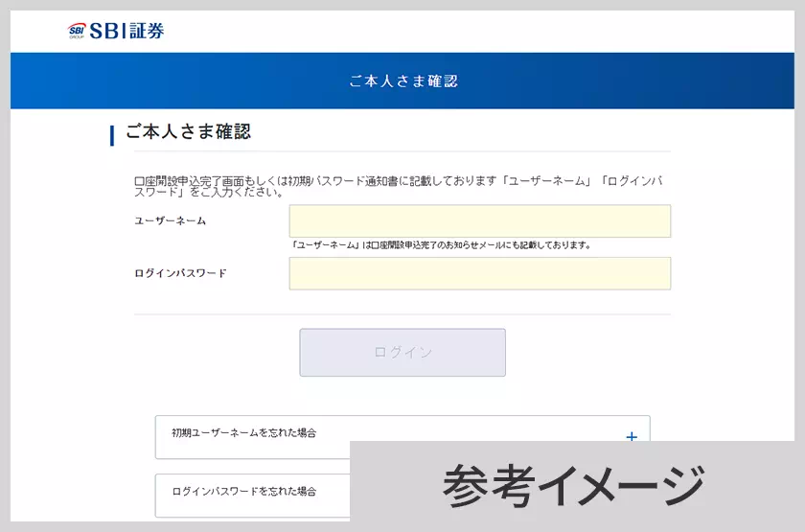Click the ログインパスワード field label
Image resolution: width=805 pixels, height=532 pixels.
coord(180,273)
